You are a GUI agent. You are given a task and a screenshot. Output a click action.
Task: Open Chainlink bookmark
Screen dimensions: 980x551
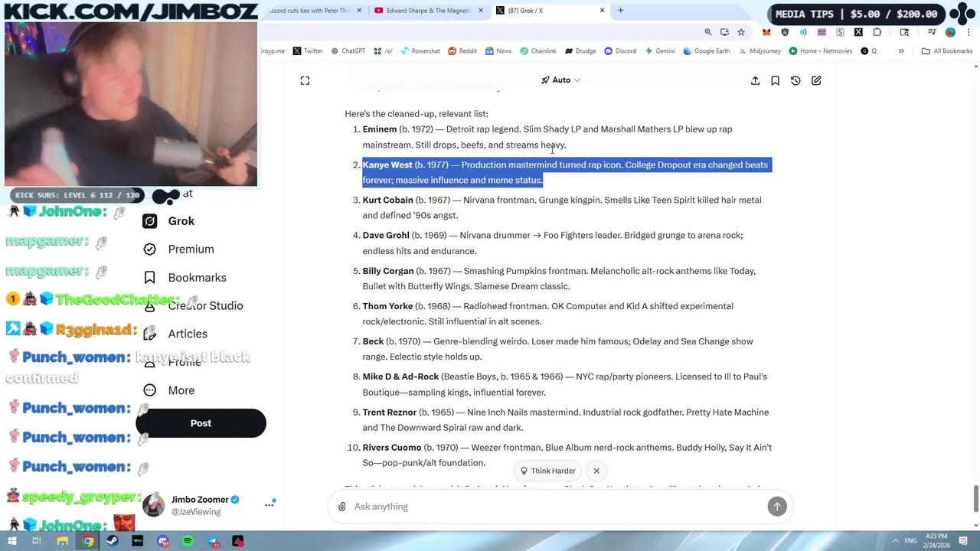[538, 51]
